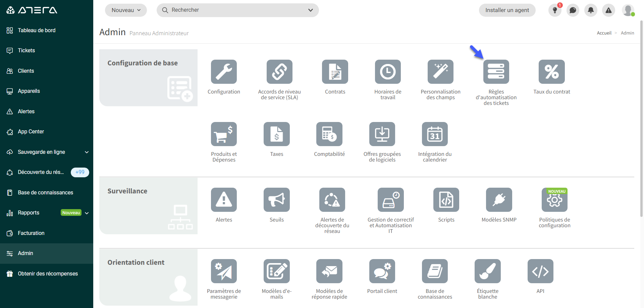Screen dimensions: 644x308
Task: Open the Contrats icon
Action: [x=335, y=72]
